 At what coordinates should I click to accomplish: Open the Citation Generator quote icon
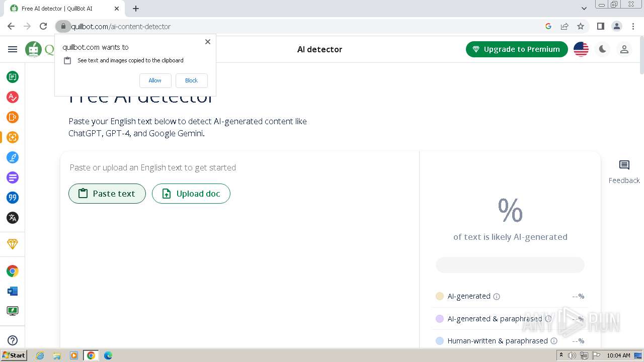click(13, 198)
